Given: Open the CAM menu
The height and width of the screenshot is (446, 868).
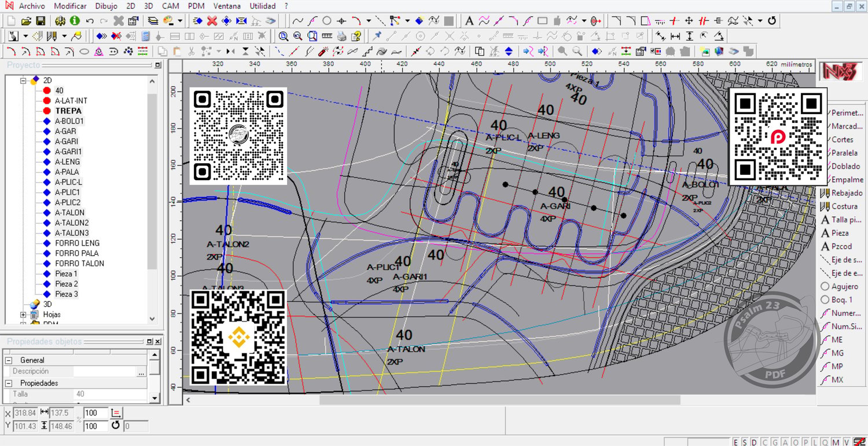Looking at the screenshot, I should coord(170,6).
